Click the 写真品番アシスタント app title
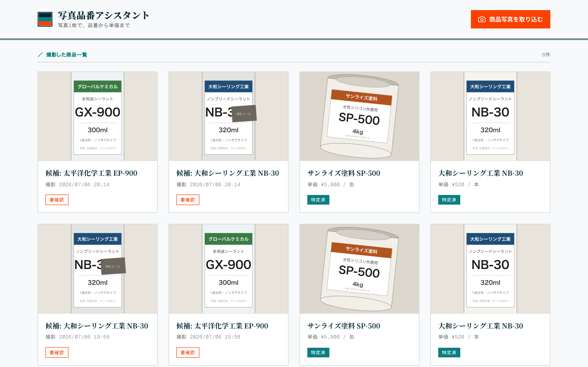 [x=103, y=15]
